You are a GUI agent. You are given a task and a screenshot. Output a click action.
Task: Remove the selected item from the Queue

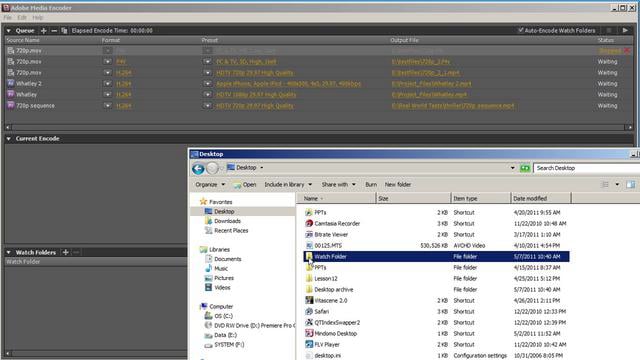[x=54, y=31]
